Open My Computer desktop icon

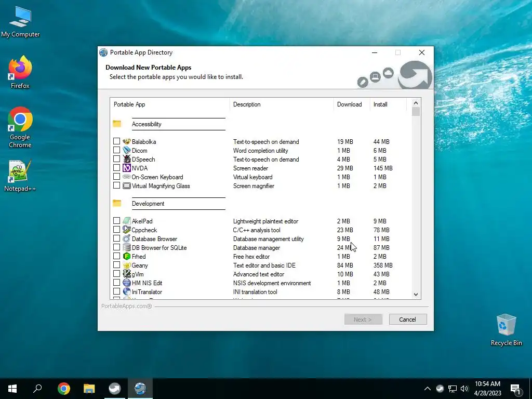coord(20,22)
